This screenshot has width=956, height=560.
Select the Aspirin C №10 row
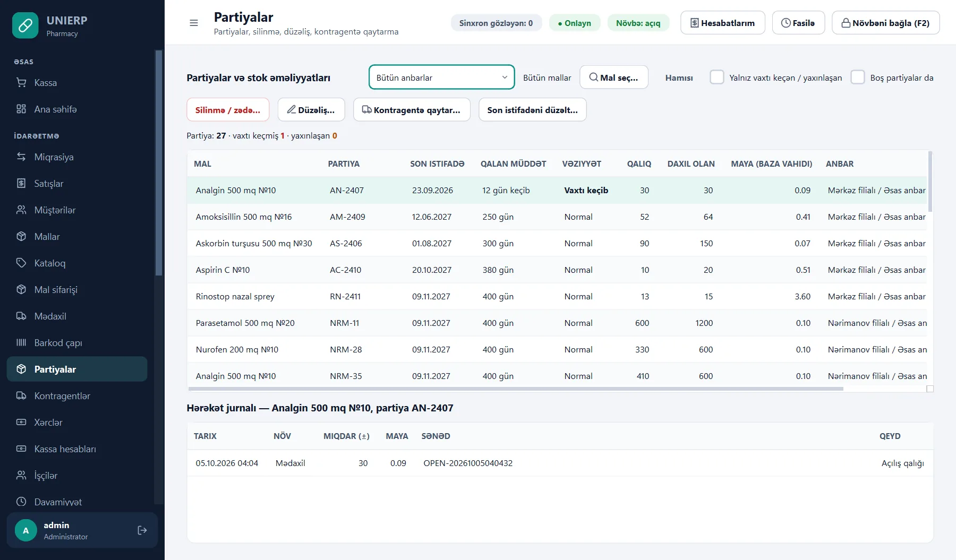557,270
